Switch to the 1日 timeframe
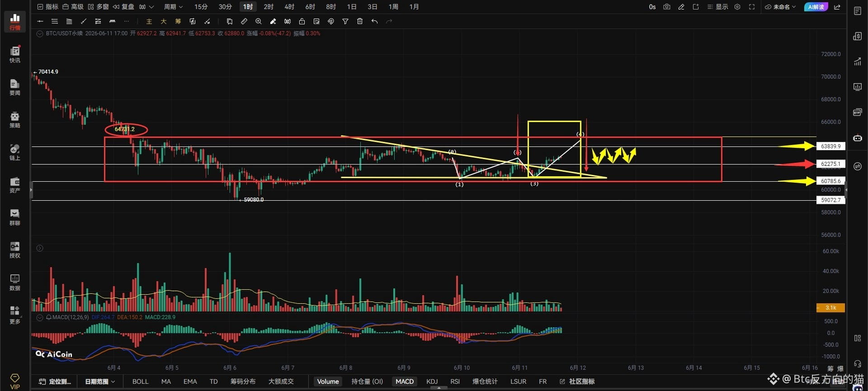Screen dimensions: 868x391 (x=352, y=7)
